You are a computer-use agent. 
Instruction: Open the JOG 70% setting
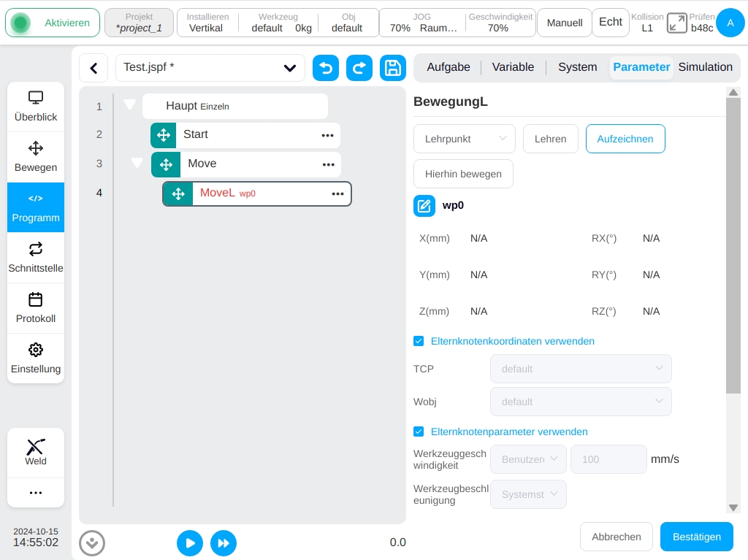pos(422,23)
